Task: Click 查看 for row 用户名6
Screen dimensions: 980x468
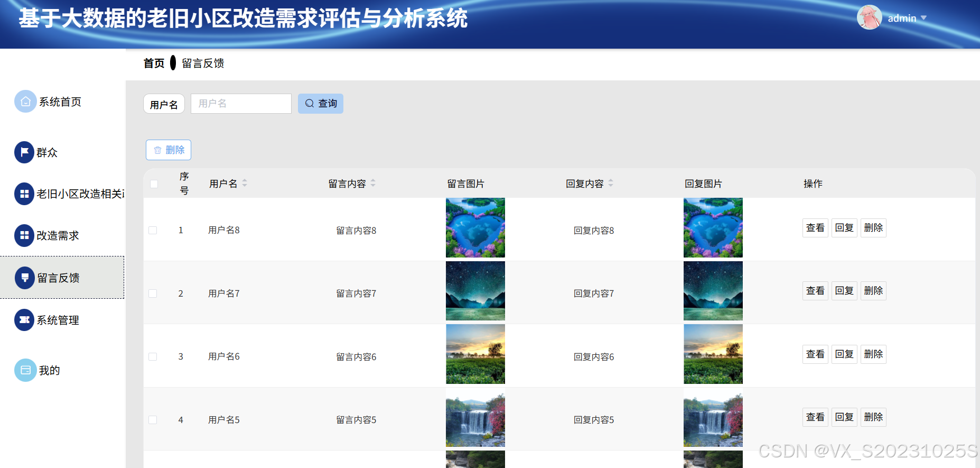Action: click(815, 354)
